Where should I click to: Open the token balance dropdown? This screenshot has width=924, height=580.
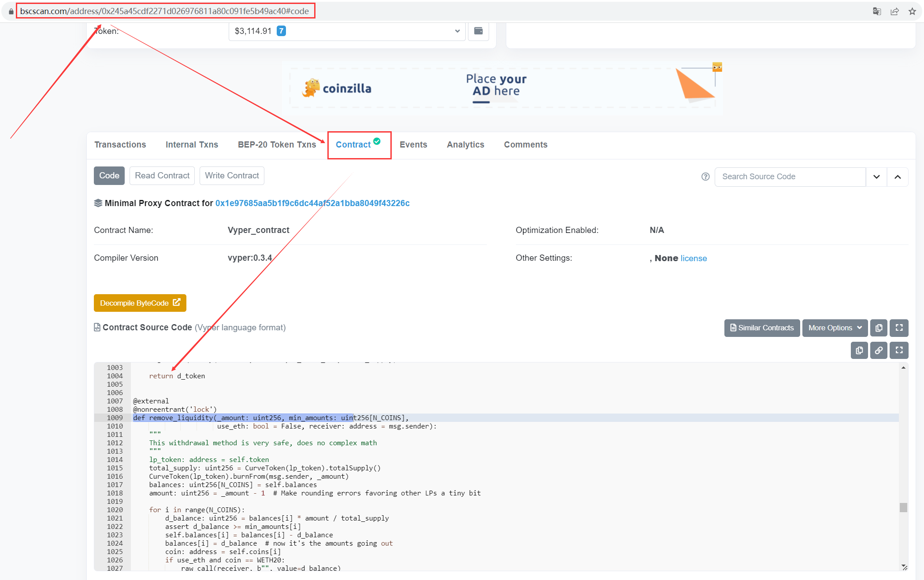coord(347,31)
